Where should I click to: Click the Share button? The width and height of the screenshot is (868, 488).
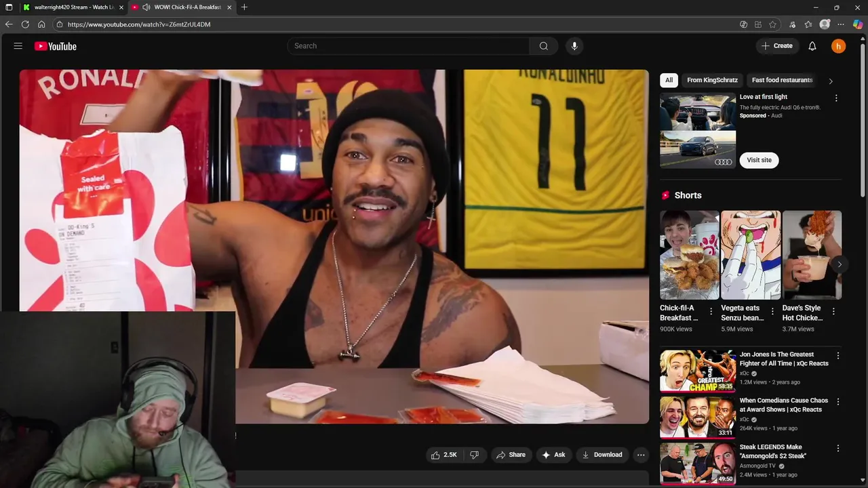coord(511,455)
